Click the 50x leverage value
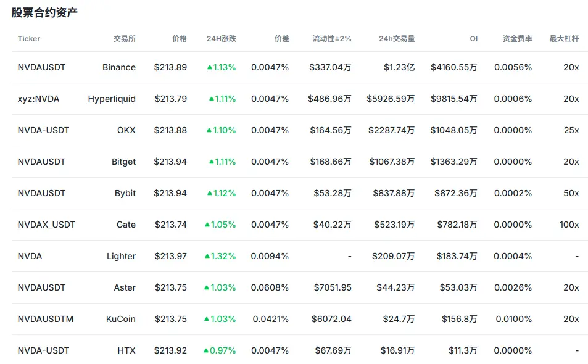This screenshot has width=588, height=364. (571, 194)
